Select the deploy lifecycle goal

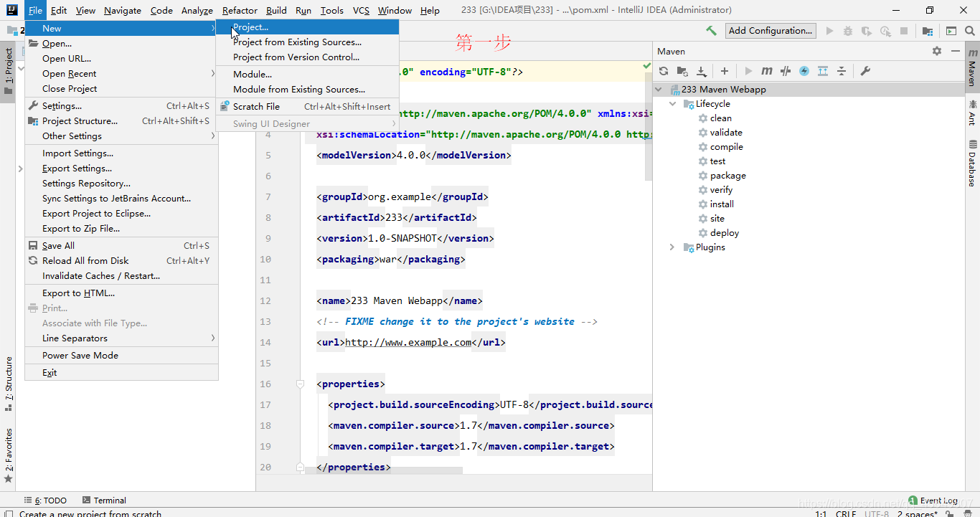point(725,233)
